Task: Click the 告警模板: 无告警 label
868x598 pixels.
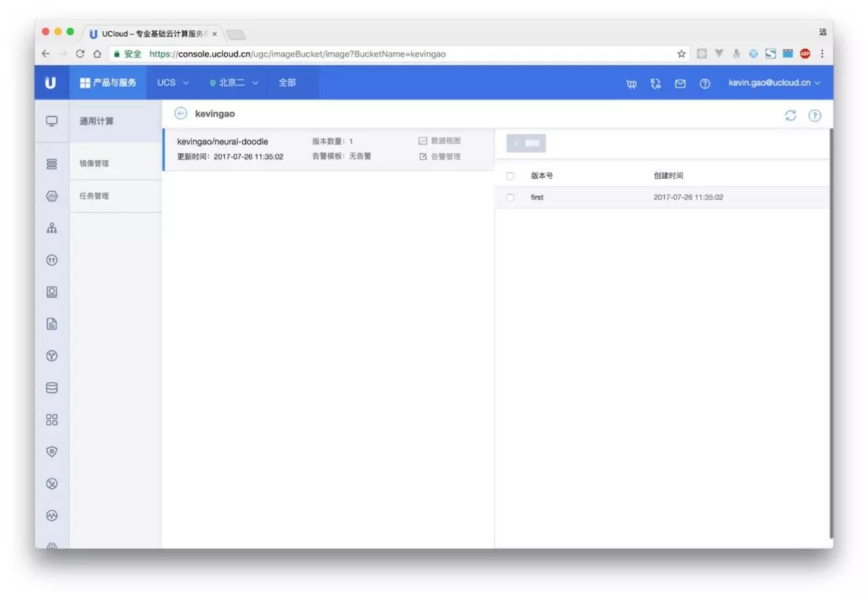Action: (342, 156)
